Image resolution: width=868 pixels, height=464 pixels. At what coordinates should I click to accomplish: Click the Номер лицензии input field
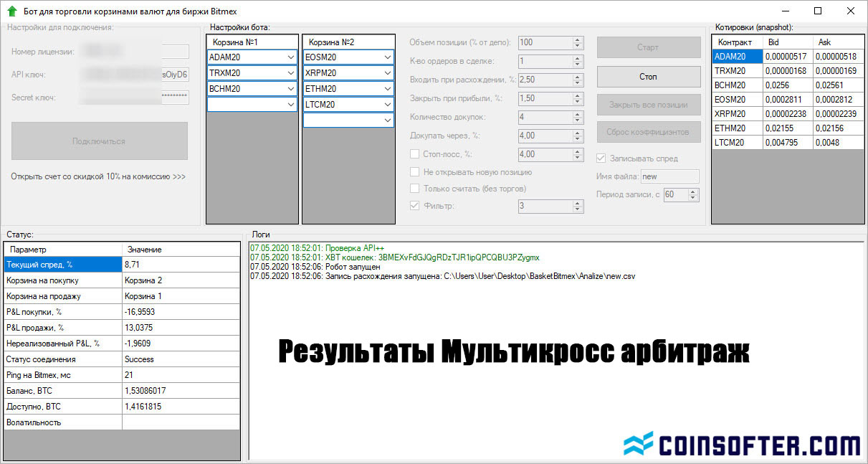(135, 52)
